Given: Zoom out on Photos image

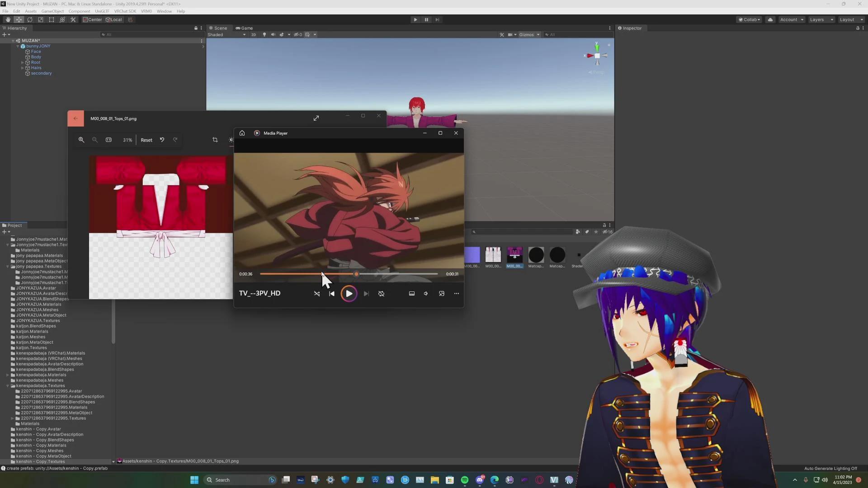Looking at the screenshot, I should (95, 140).
